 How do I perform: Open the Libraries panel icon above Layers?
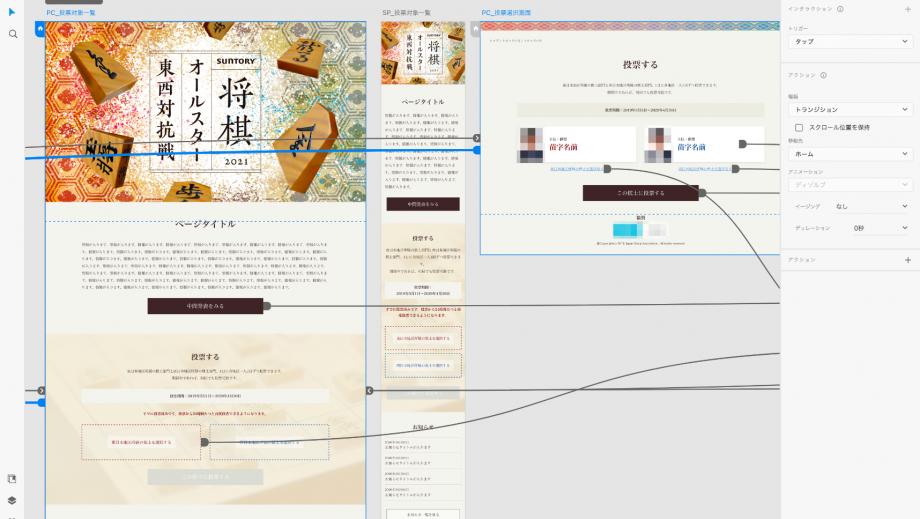(x=12, y=479)
